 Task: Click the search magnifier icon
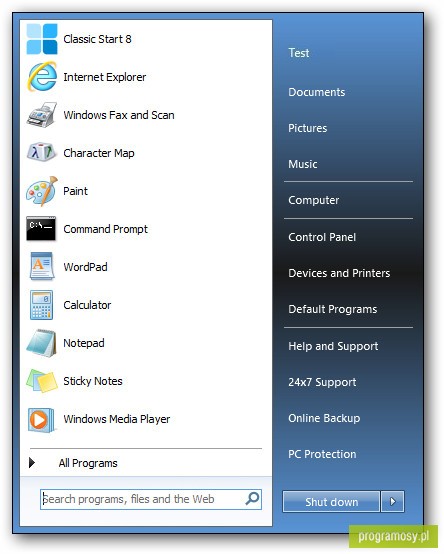(253, 499)
